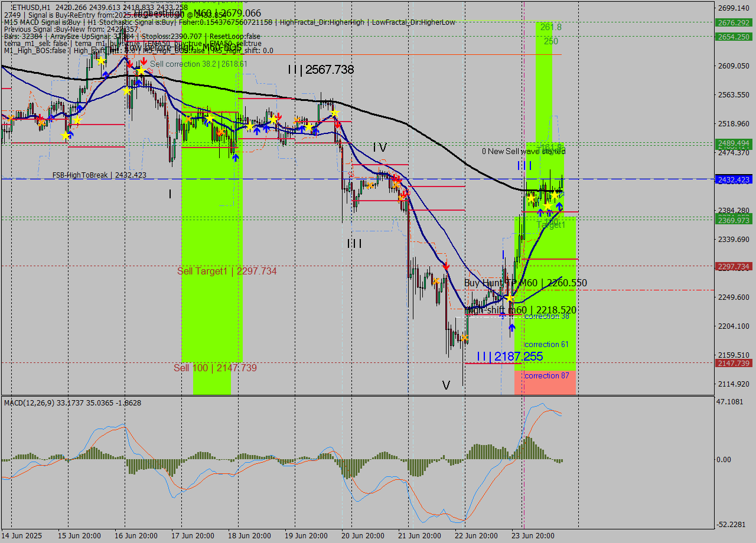The height and width of the screenshot is (543, 756).
Task: Click the red down arrow during the 22 Jun decline
Action: pyautogui.click(x=446, y=266)
